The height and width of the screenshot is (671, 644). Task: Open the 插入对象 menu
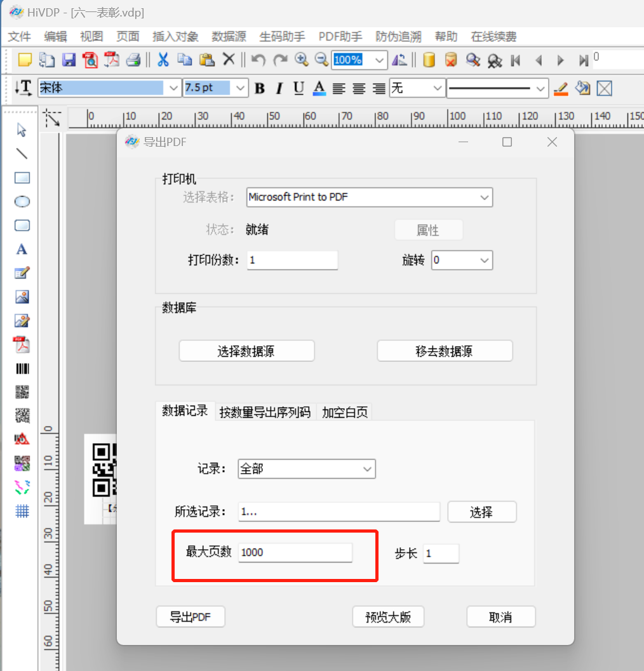coord(175,37)
